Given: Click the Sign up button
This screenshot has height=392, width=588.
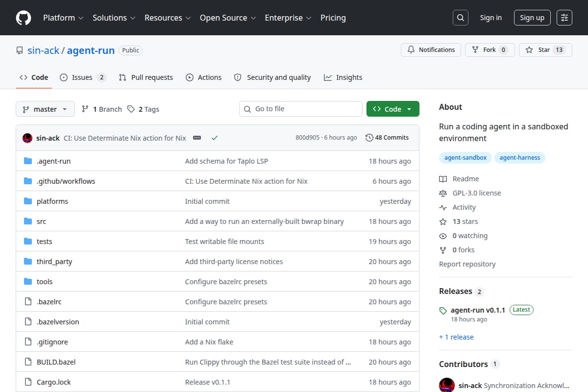Looking at the screenshot, I should pos(532,18).
